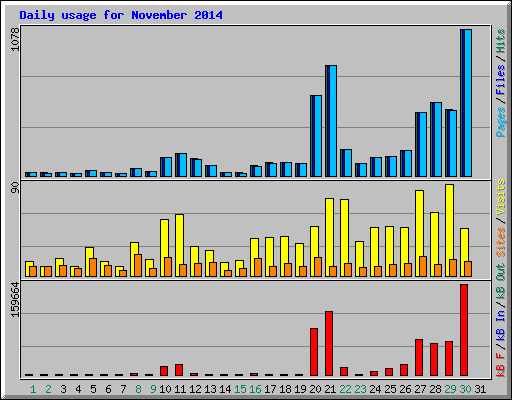
Task: Click day 28's cyan bar in top chart
Action: (438, 140)
